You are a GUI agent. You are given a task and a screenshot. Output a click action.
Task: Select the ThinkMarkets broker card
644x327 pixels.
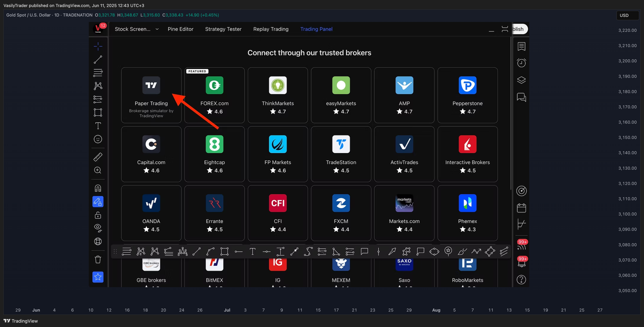[278, 95]
